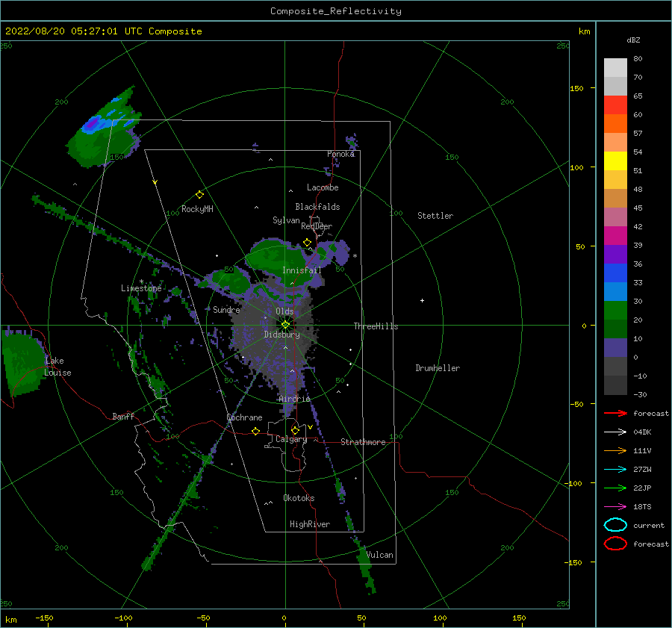Click the Sylvan label
The width and height of the screenshot is (672, 628).
tap(286, 220)
